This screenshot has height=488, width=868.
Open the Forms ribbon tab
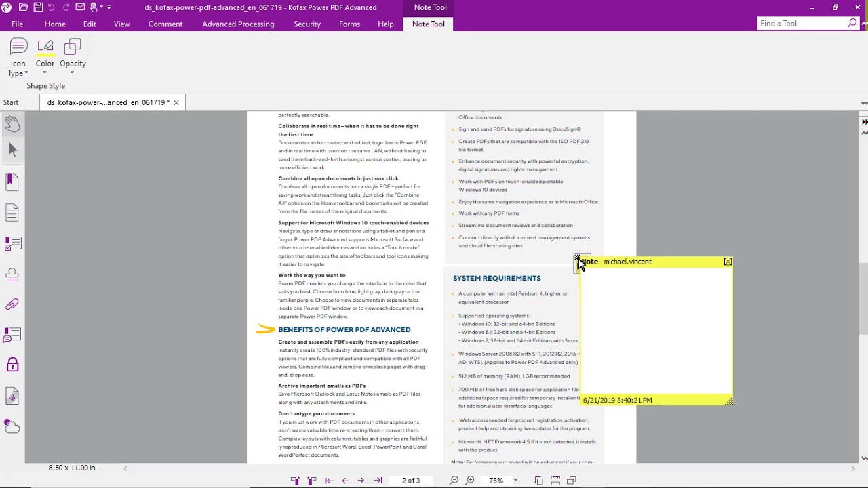pos(349,24)
